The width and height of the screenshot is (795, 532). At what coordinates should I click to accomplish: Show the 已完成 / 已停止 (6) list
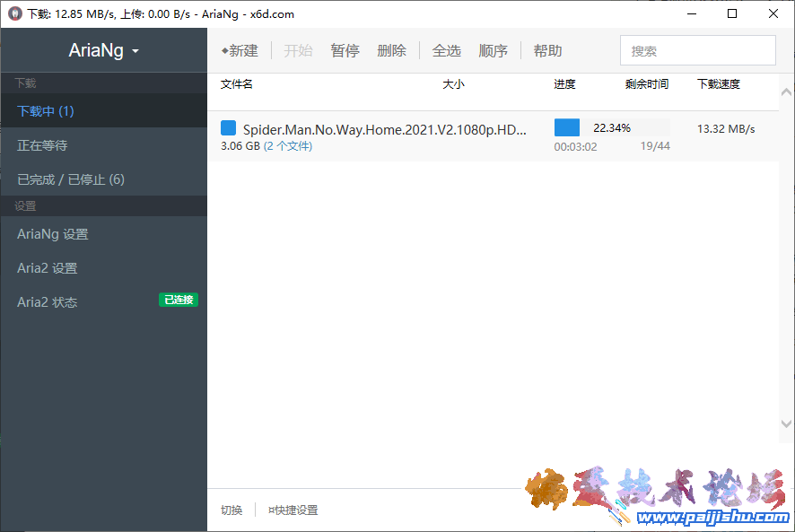pyautogui.click(x=71, y=179)
